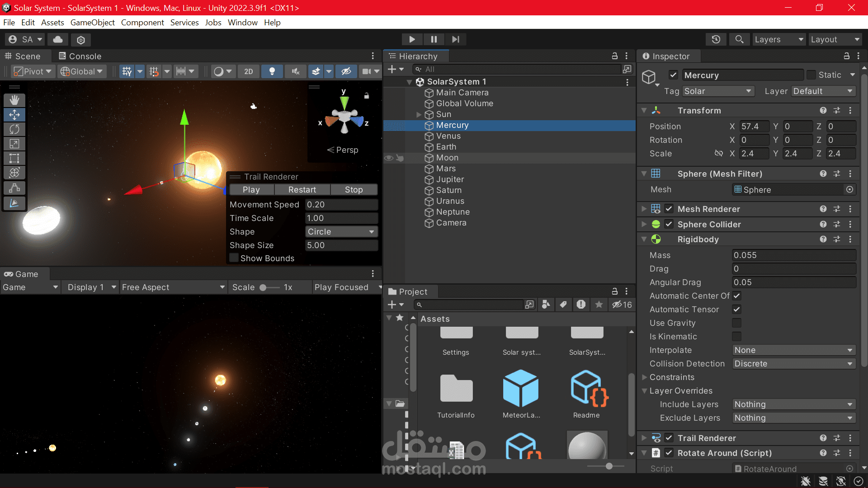Screen dimensions: 868x488
Task: Expand the Sun hierarchy item
Action: point(419,114)
